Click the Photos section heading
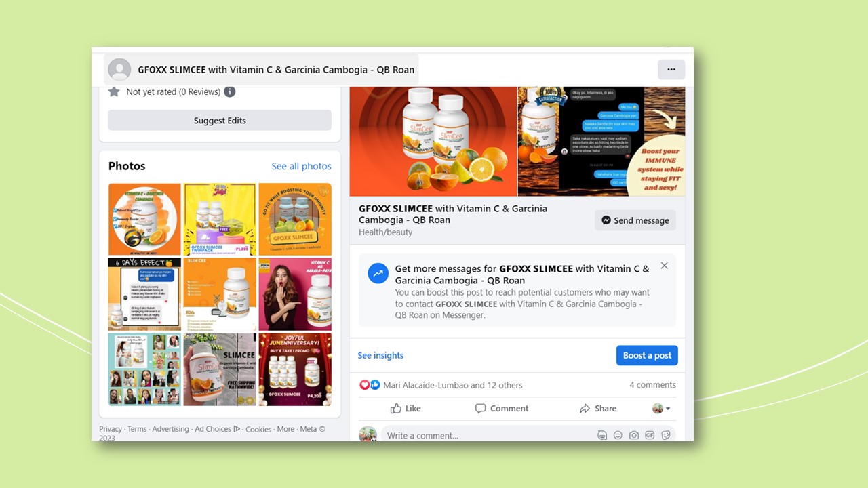This screenshot has width=868, height=488. click(x=127, y=166)
